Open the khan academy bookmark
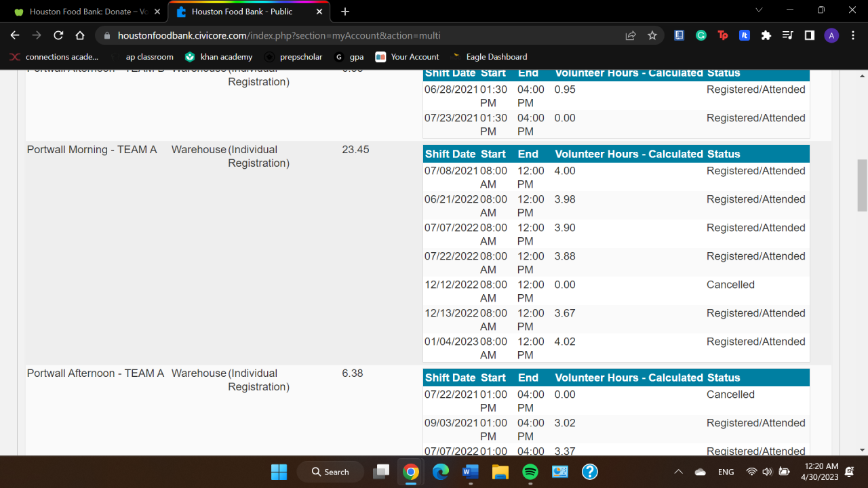Viewport: 868px width, 488px height. [x=219, y=57]
